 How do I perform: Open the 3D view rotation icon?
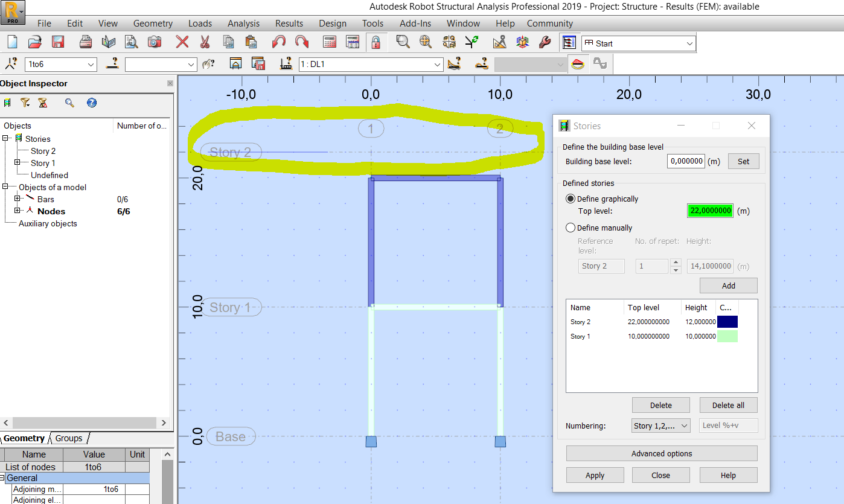(x=522, y=42)
